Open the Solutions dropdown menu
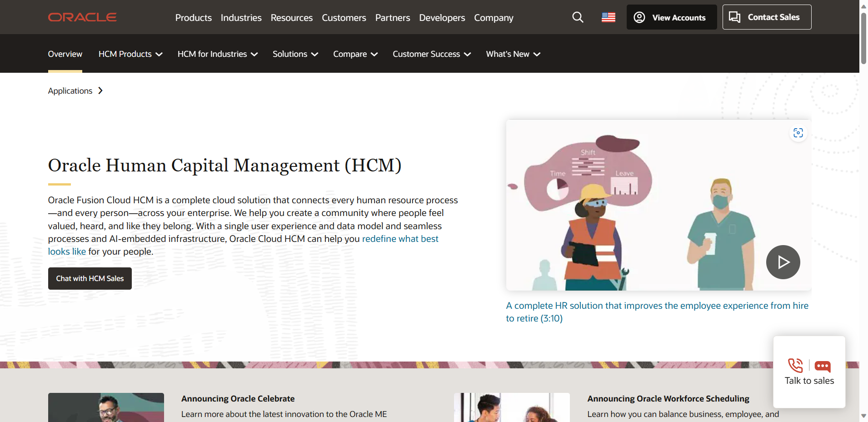The height and width of the screenshot is (422, 868). click(295, 54)
